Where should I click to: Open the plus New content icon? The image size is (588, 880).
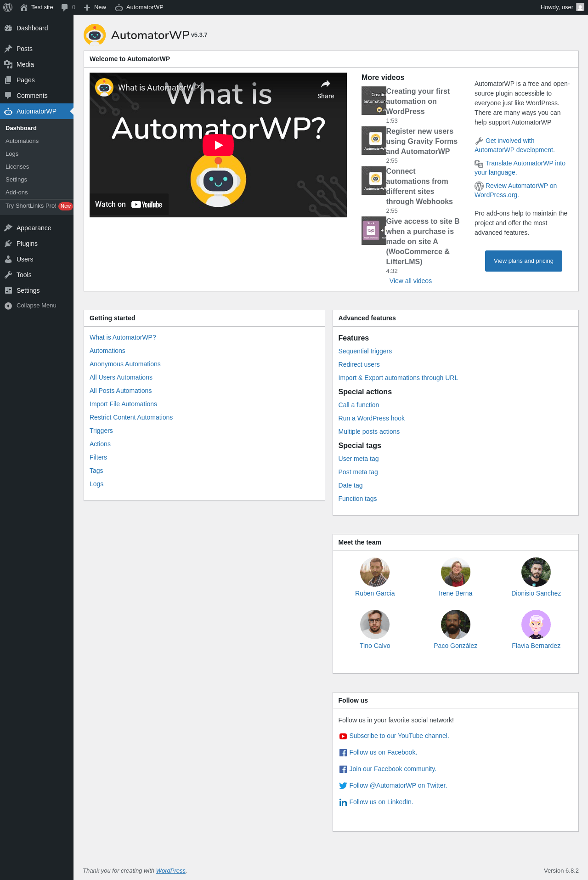87,7
